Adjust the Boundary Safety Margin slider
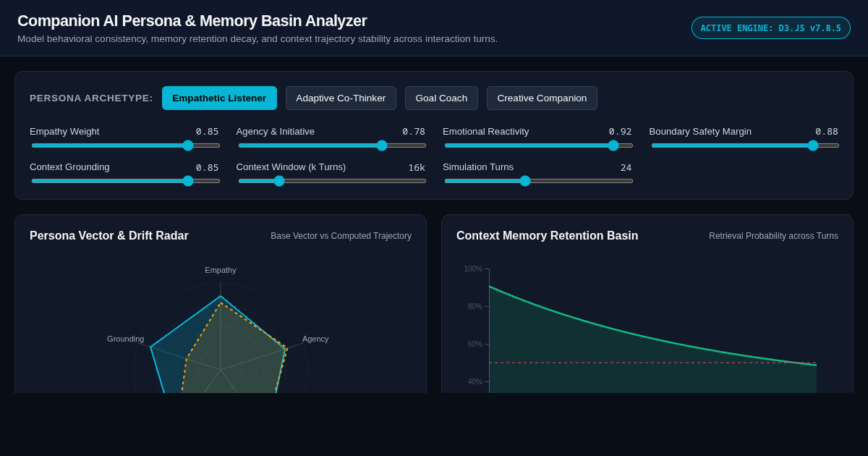868x456 pixels. click(745, 145)
